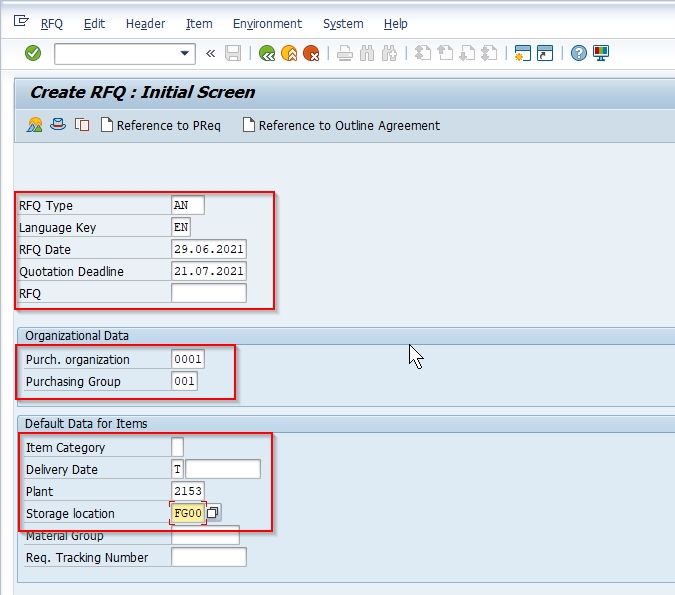The height and width of the screenshot is (595, 675).
Task: Click the red Cancel icon
Action: [x=311, y=53]
